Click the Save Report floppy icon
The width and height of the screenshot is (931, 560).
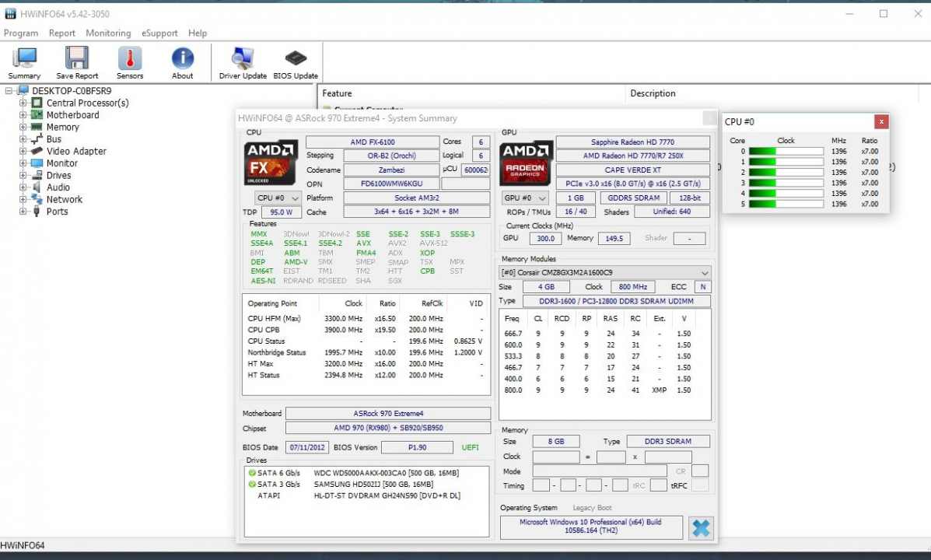click(77, 63)
